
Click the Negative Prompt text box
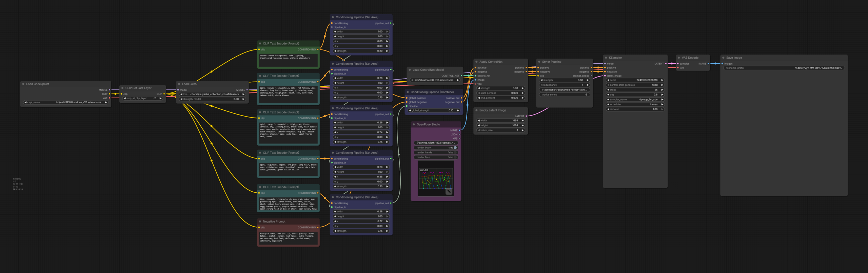click(288, 238)
